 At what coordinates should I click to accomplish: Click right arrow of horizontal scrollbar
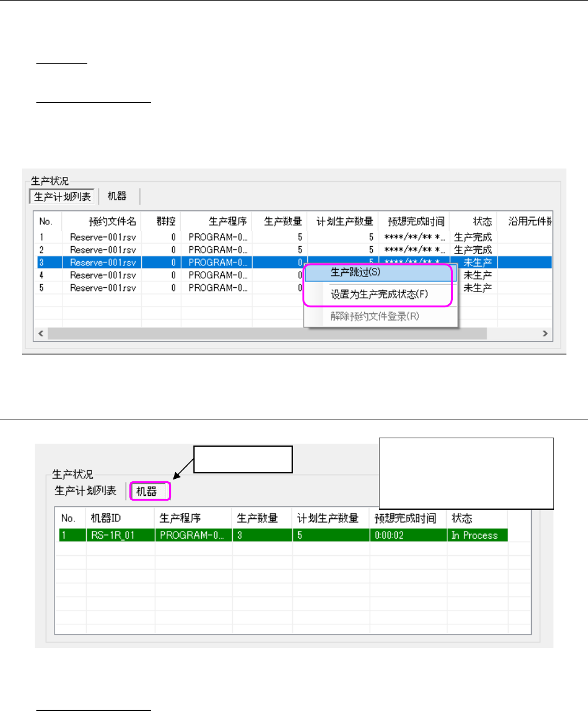pyautogui.click(x=545, y=333)
